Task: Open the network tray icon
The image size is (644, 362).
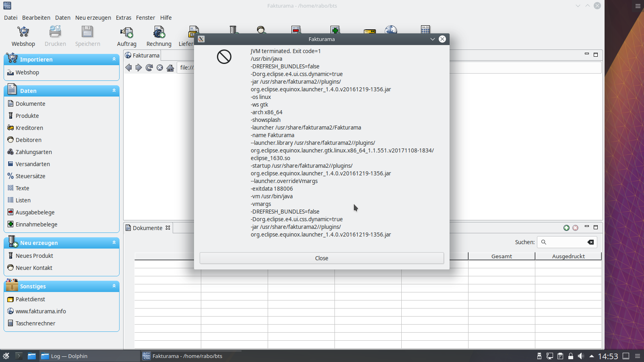Action: (550, 356)
